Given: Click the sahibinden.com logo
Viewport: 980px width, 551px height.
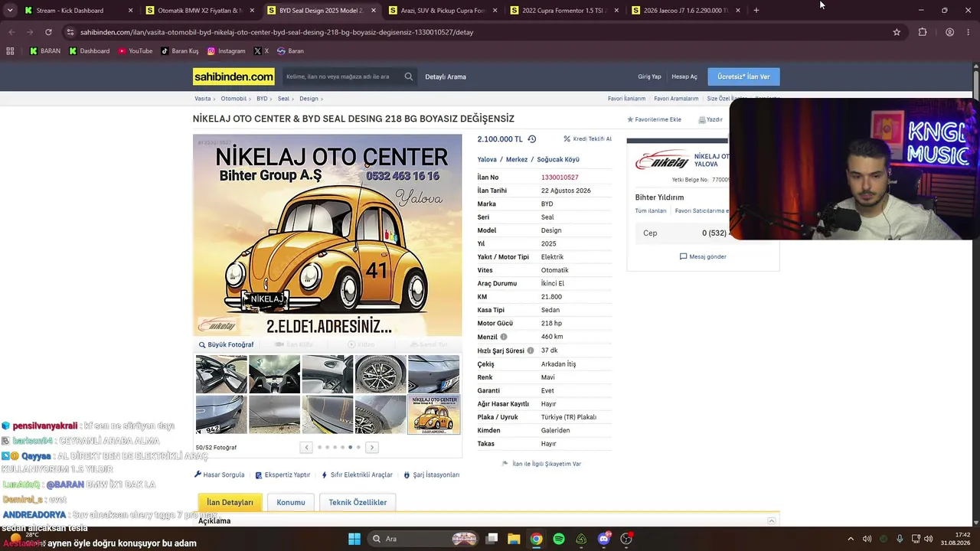Looking at the screenshot, I should (234, 77).
